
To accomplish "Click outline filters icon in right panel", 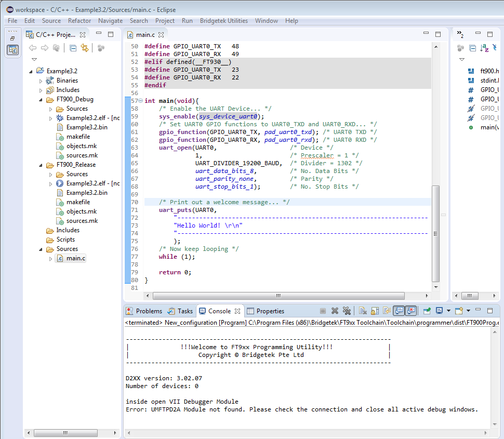I will (460, 48).
